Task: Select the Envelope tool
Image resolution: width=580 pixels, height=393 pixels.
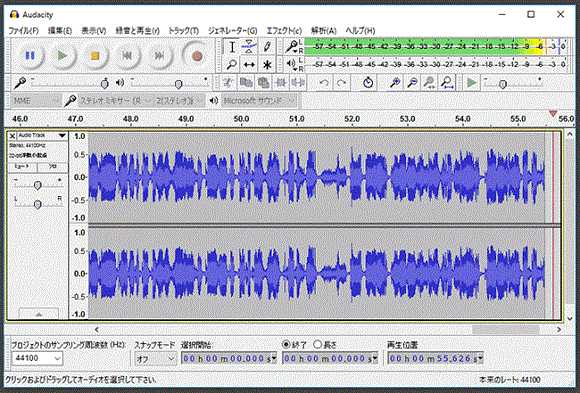Action: [249, 47]
